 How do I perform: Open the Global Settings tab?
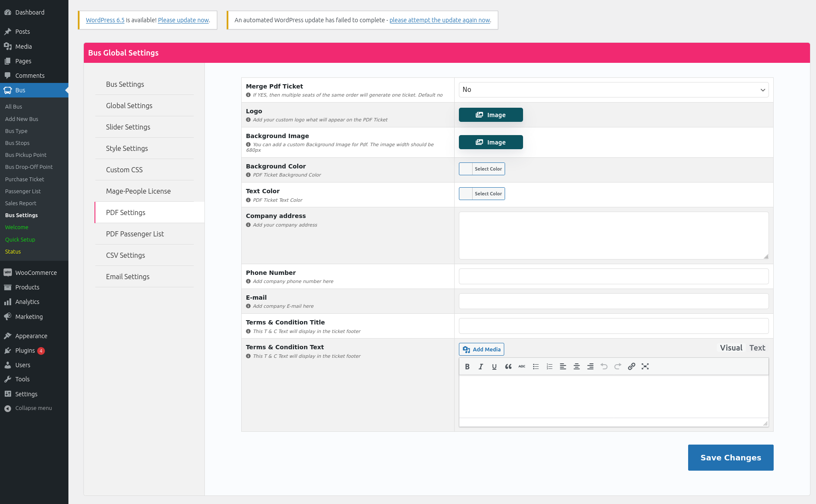[x=145, y=106]
